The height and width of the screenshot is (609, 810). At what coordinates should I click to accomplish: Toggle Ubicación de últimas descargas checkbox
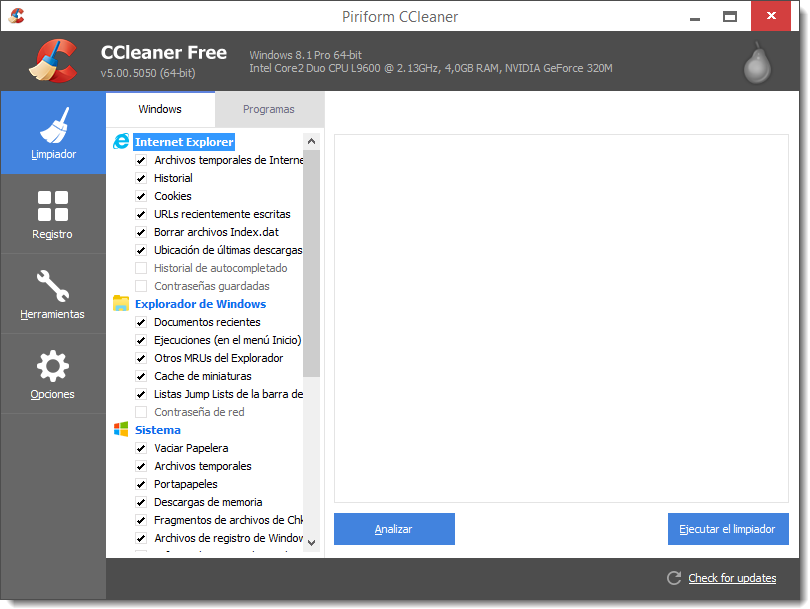pos(141,250)
